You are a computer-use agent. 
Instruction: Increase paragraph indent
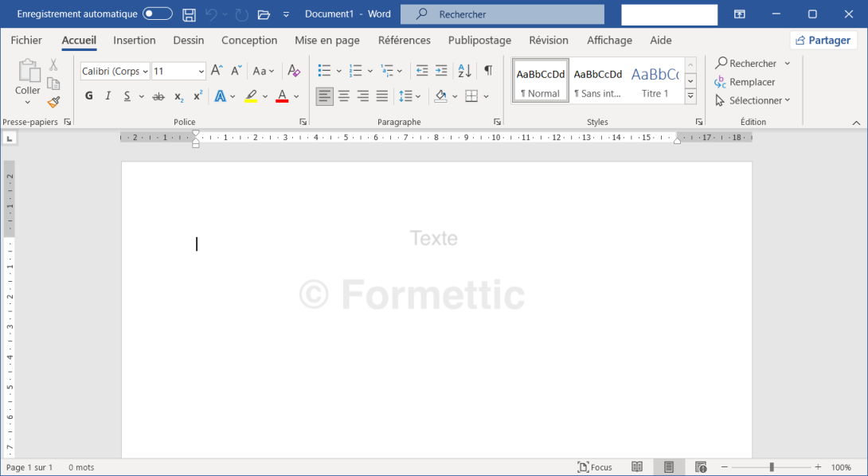441,71
